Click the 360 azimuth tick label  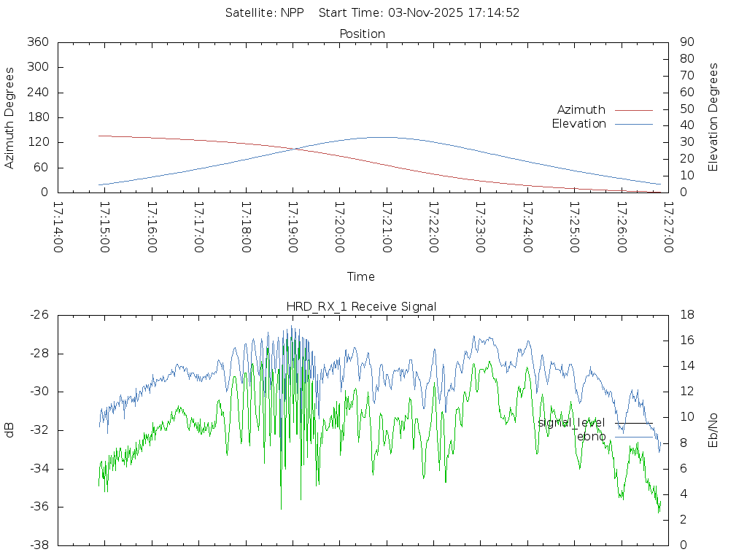(x=37, y=42)
